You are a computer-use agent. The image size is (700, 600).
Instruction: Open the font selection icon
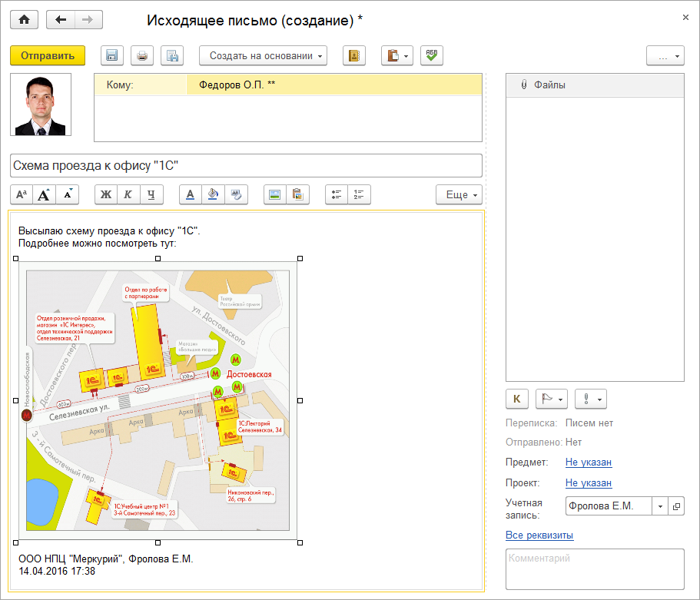tap(22, 194)
